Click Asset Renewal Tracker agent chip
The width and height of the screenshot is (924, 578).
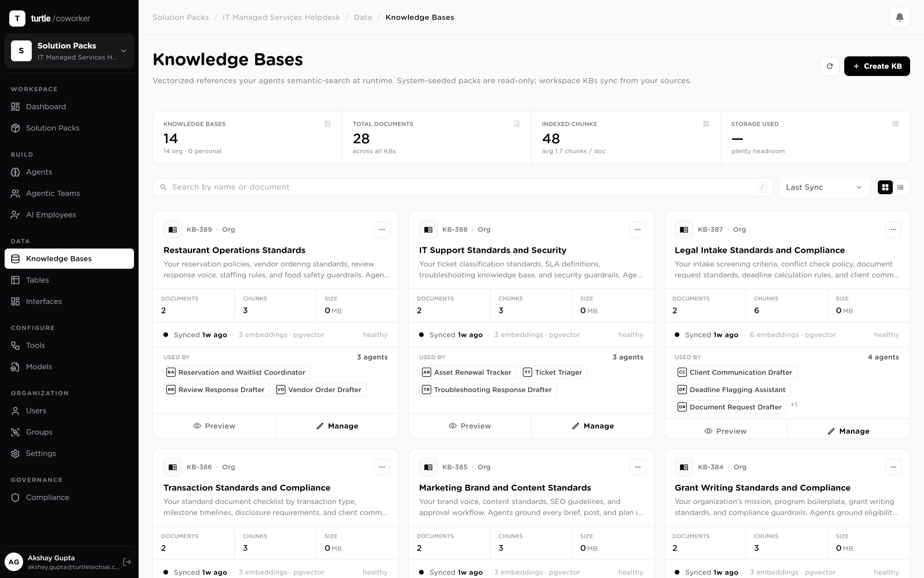468,372
